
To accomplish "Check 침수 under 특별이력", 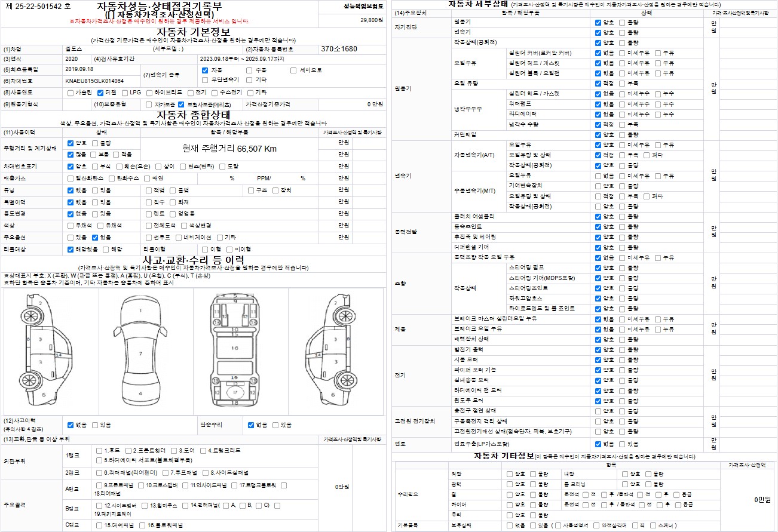I will click(x=148, y=202).
